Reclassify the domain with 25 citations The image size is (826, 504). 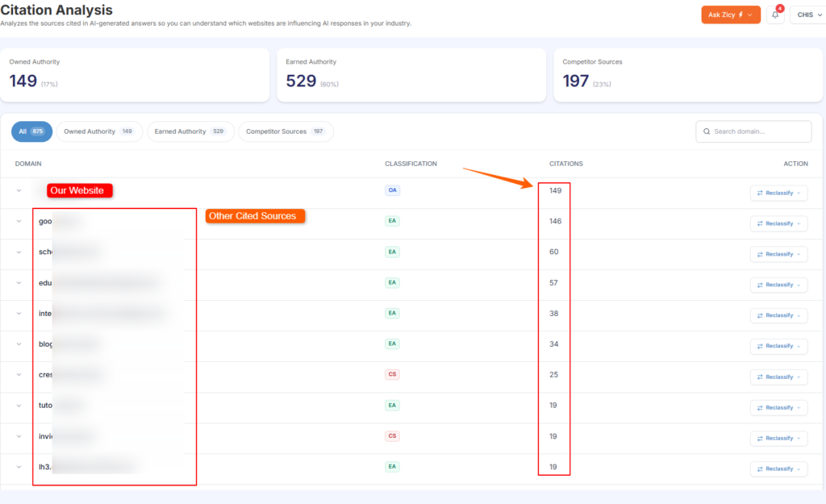pos(778,377)
